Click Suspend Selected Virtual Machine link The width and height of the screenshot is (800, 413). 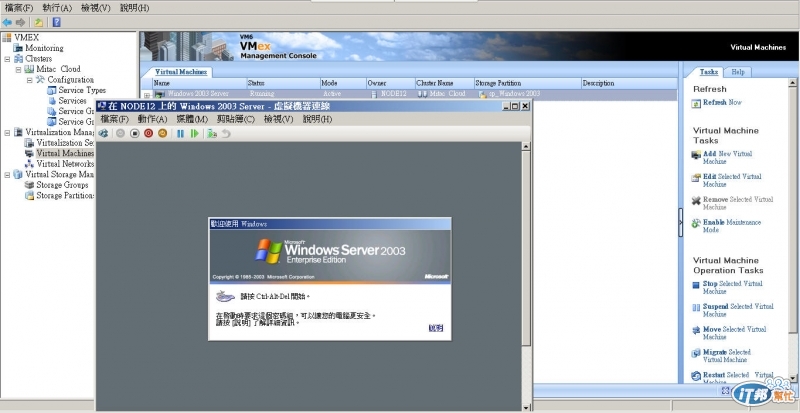pos(738,310)
